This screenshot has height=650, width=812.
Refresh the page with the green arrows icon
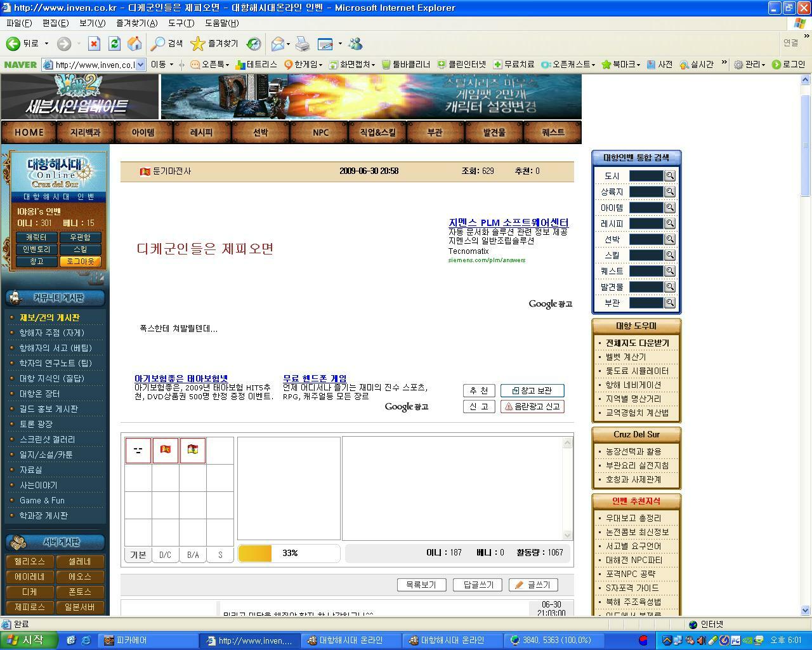click(114, 44)
